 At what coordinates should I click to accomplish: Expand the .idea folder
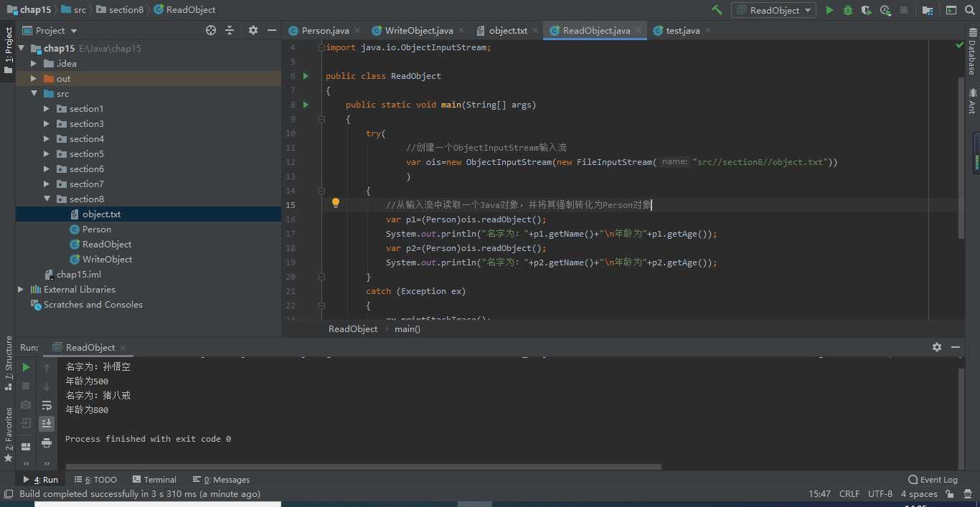pos(34,64)
